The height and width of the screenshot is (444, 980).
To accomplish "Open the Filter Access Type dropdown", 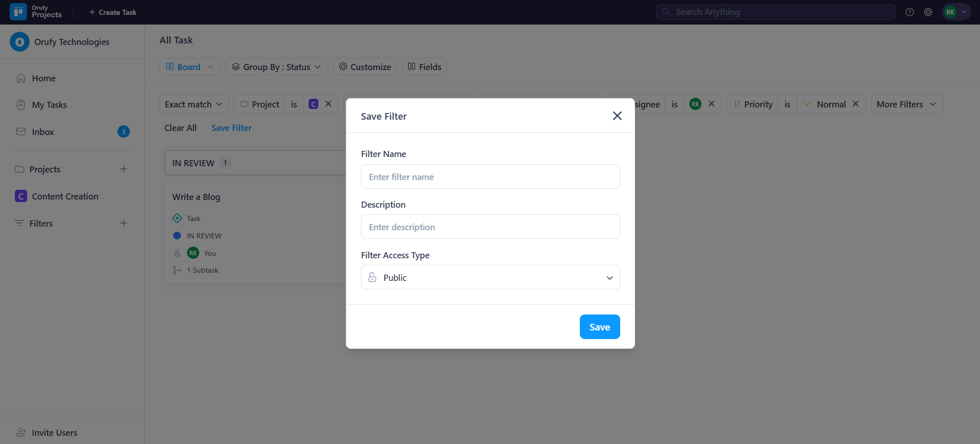I will coord(490,277).
